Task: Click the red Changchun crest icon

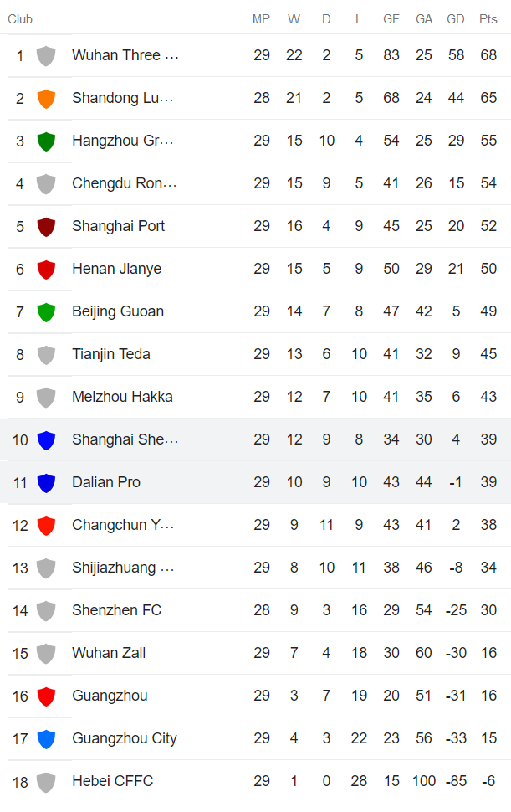Action: pyautogui.click(x=46, y=524)
